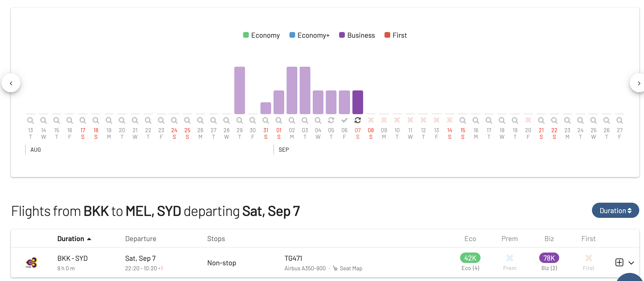Click the search icon for Aug 13

coord(30,120)
